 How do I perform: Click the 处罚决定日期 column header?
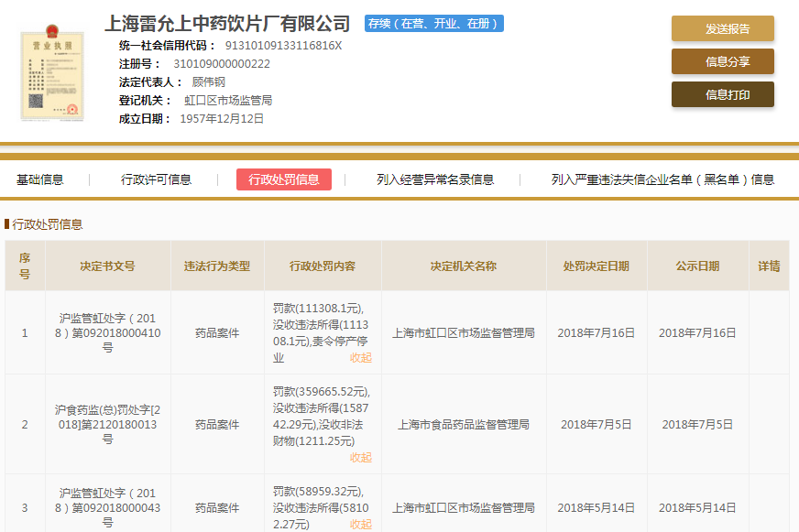[597, 266]
